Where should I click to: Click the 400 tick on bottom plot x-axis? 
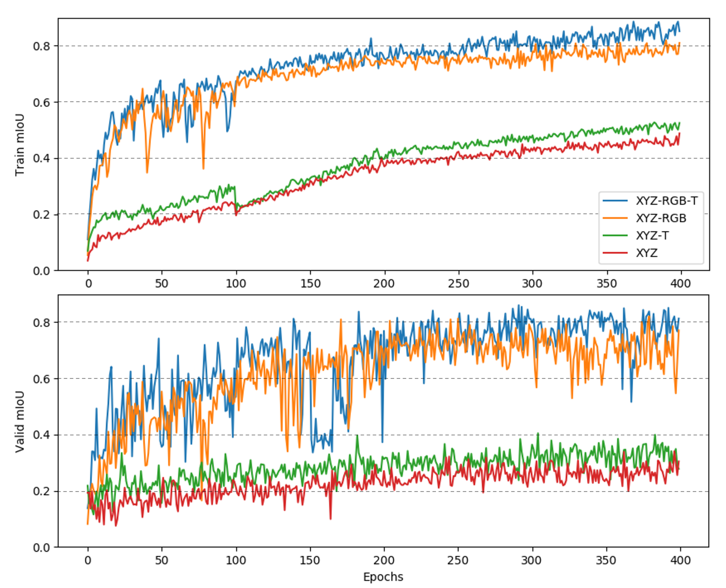680,560
